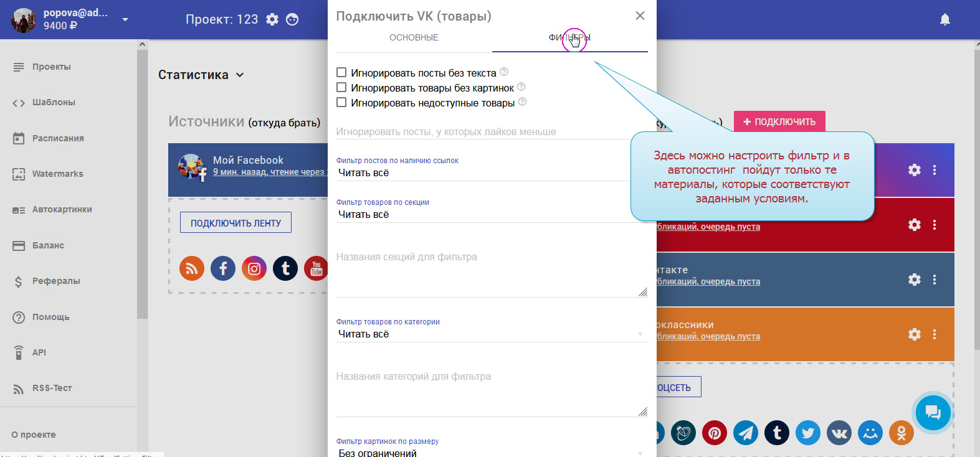980x457 pixels.
Task: Open the notifications bell
Action: click(944, 20)
